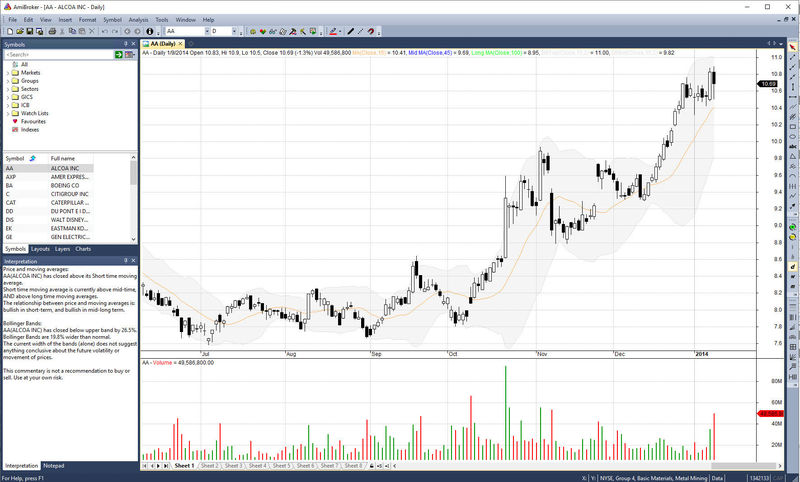Select the red arrow pointer tool

pyautogui.click(x=792, y=47)
